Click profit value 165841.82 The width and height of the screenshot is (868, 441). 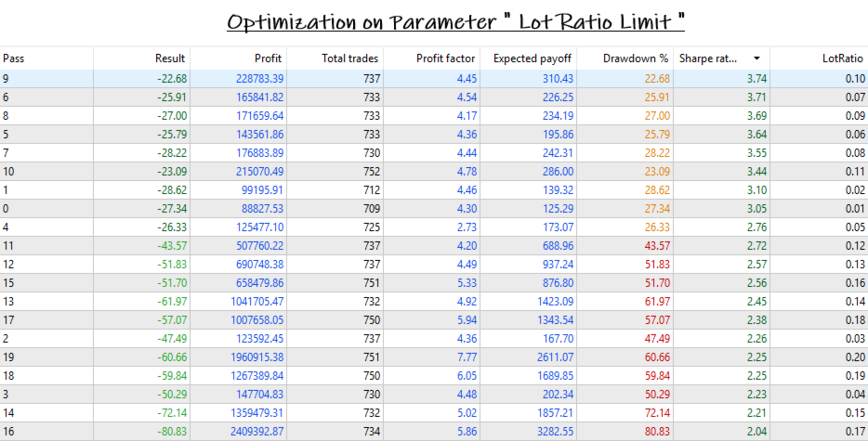(x=259, y=97)
